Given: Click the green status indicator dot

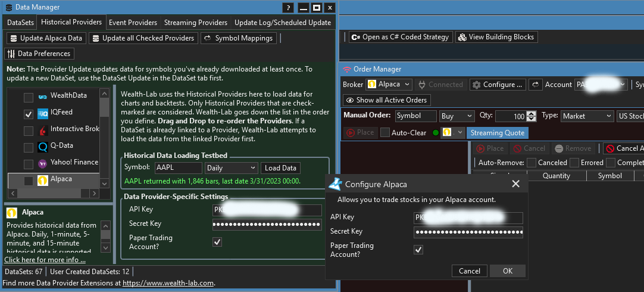Looking at the screenshot, I should [435, 133].
